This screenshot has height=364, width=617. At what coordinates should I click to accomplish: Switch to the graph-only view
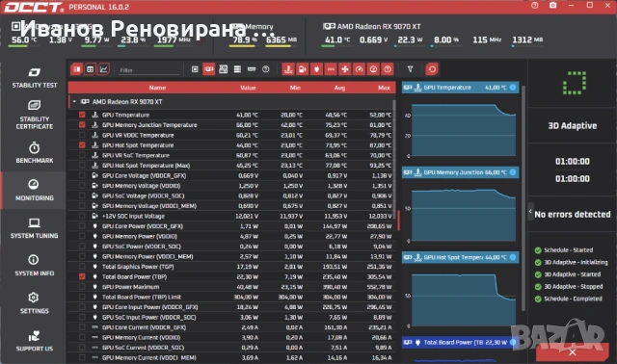[103, 69]
